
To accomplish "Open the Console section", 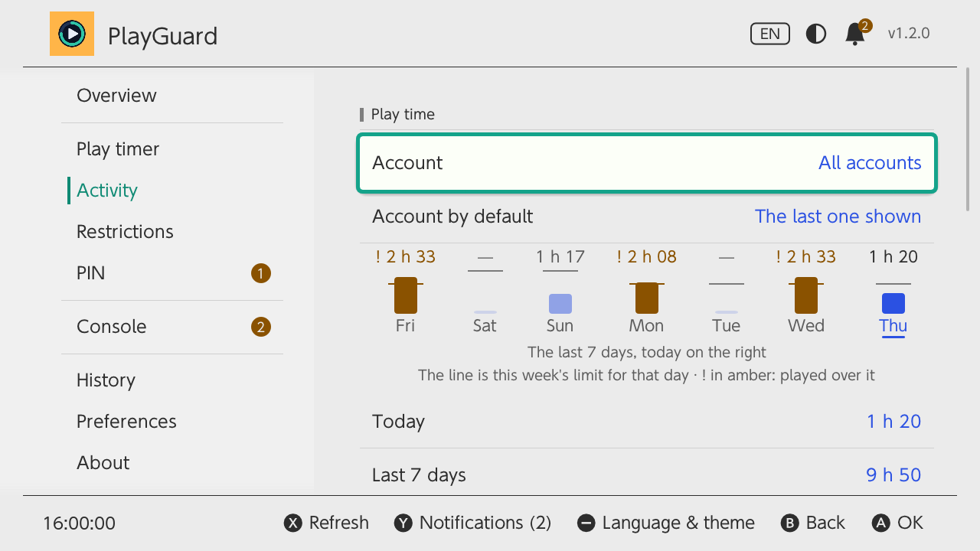I will click(172, 327).
